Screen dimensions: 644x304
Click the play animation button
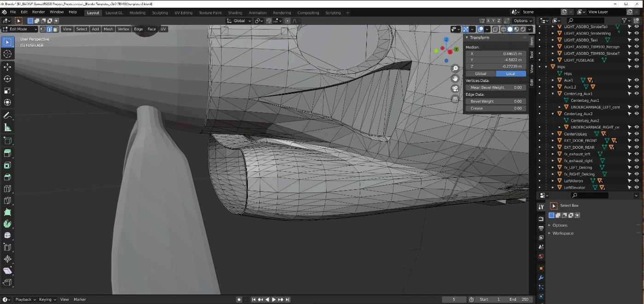tap(274, 299)
